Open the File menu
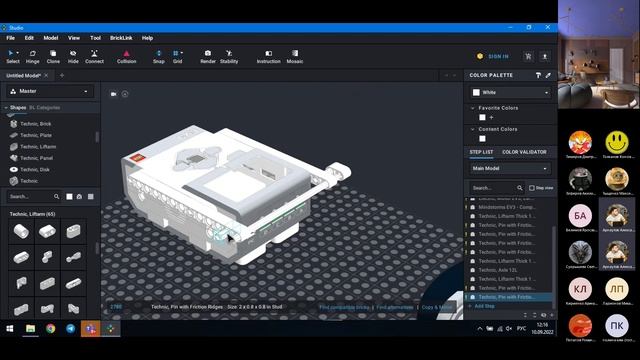 pyautogui.click(x=11, y=38)
